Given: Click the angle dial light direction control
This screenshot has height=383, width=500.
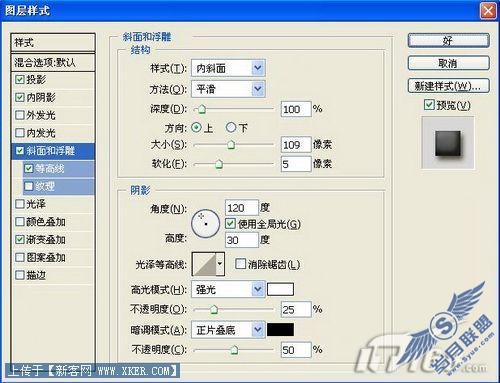Looking at the screenshot, I should click(x=206, y=224).
